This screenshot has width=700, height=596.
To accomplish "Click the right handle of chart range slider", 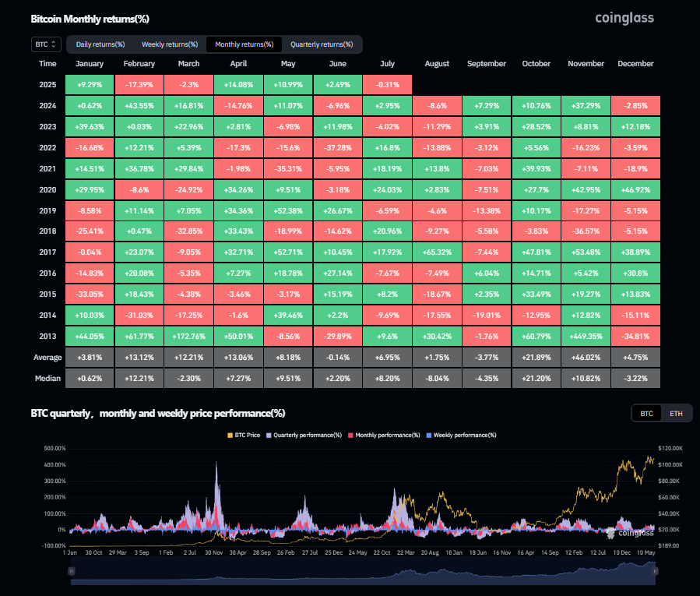I will point(656,571).
